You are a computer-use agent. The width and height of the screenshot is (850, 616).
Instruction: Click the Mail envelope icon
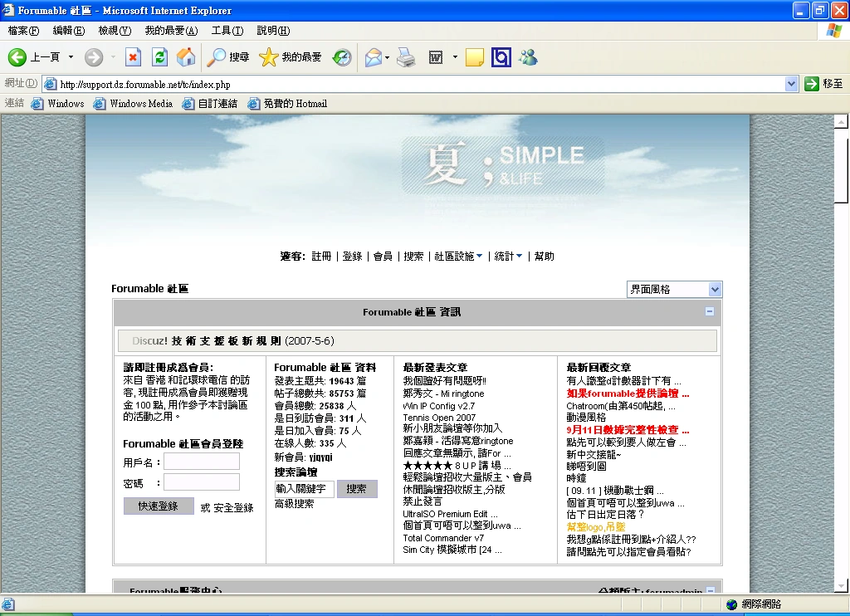[373, 57]
